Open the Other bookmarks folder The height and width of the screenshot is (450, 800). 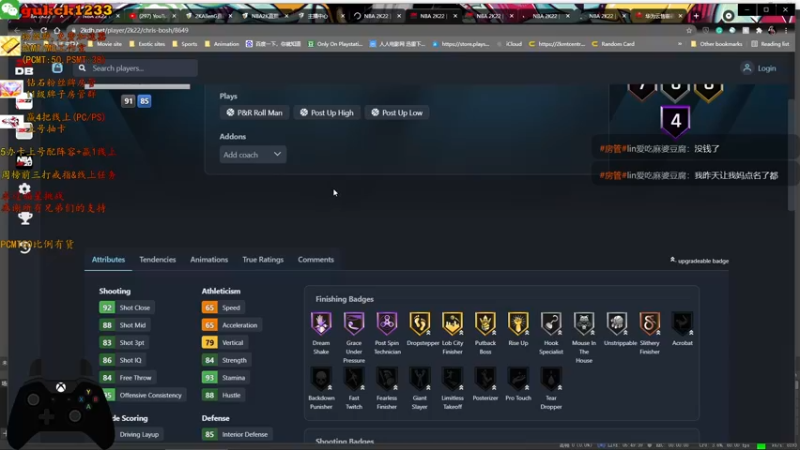(x=716, y=44)
